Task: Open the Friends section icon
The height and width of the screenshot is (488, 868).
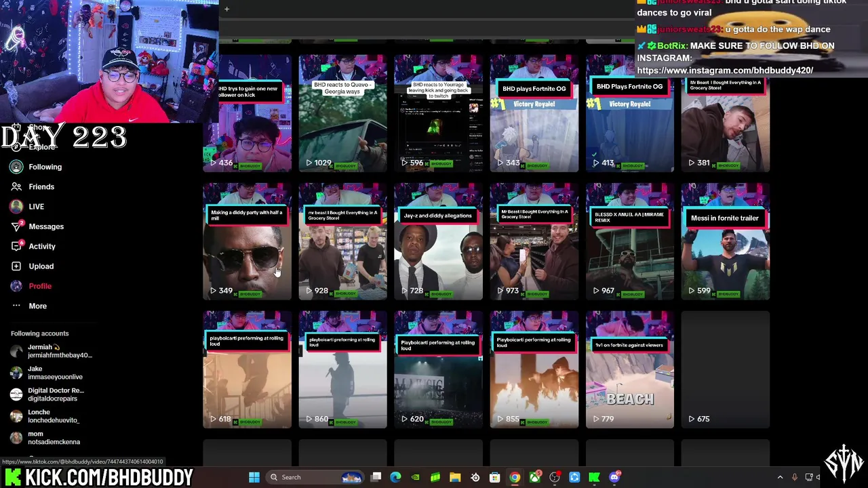Action: point(16,186)
